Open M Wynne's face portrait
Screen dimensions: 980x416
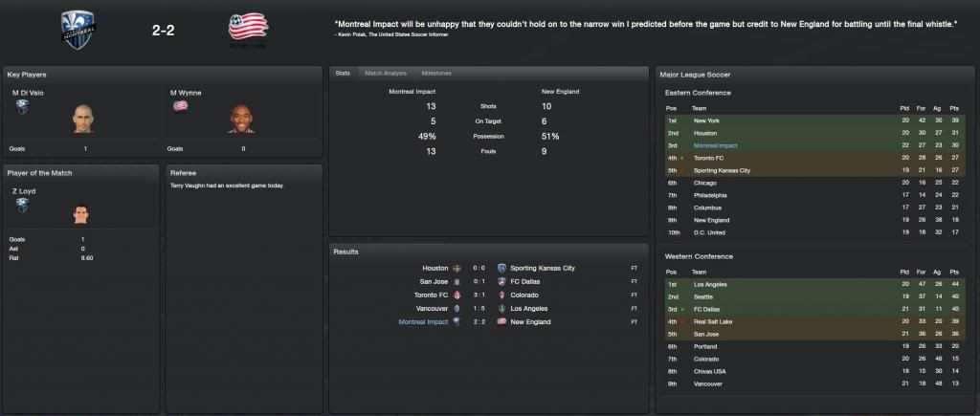coord(240,119)
